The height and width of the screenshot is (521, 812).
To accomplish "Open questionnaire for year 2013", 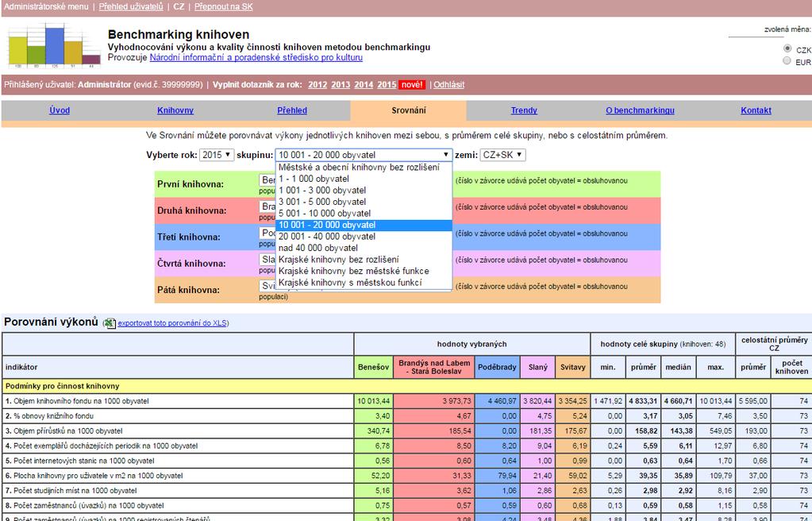I will (x=341, y=85).
